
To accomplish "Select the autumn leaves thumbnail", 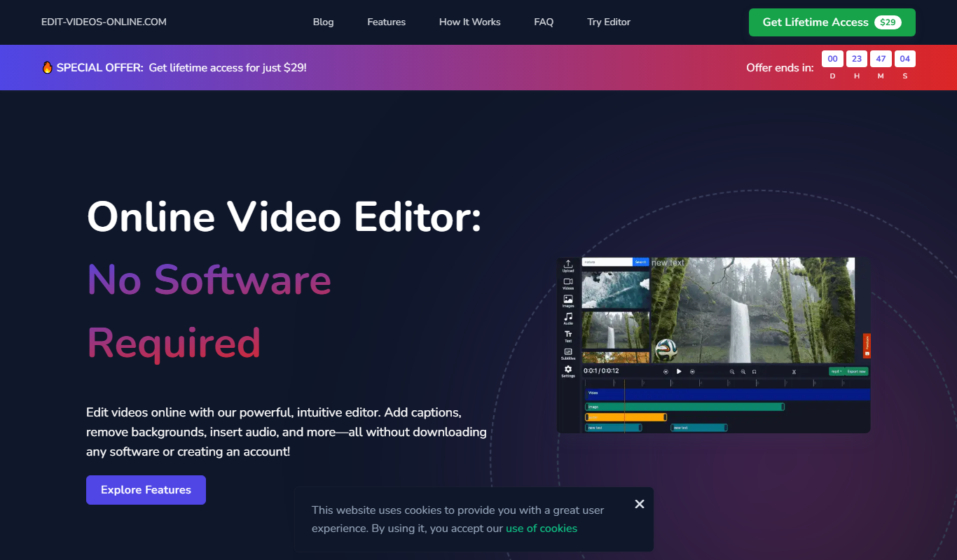I will pos(616,357).
